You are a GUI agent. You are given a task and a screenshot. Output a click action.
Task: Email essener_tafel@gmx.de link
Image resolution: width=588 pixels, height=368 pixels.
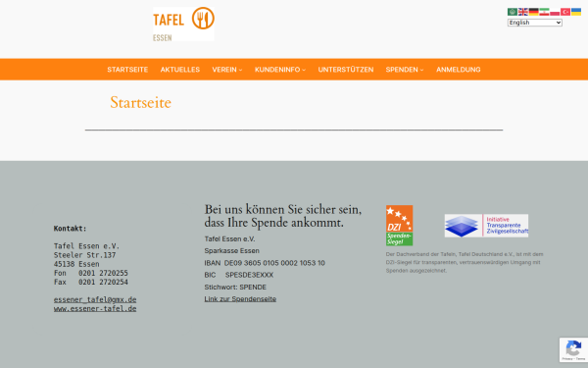pos(95,299)
